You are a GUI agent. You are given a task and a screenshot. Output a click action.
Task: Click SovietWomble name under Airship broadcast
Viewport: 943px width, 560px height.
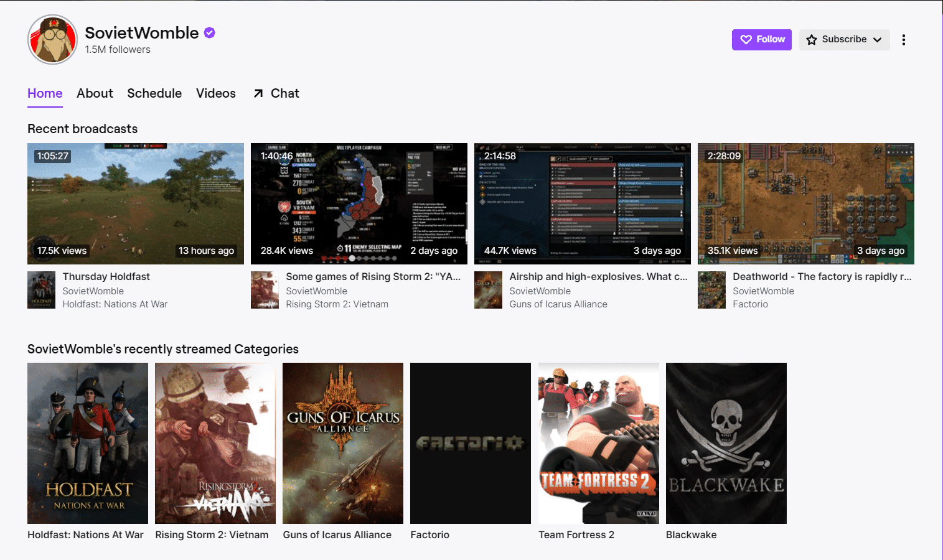[x=540, y=291]
